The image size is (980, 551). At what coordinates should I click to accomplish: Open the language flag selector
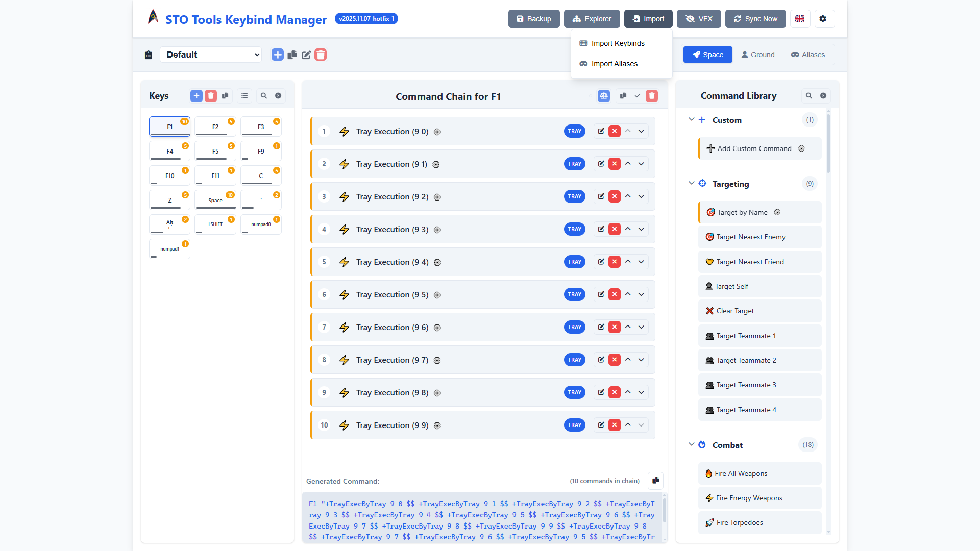pos(799,19)
